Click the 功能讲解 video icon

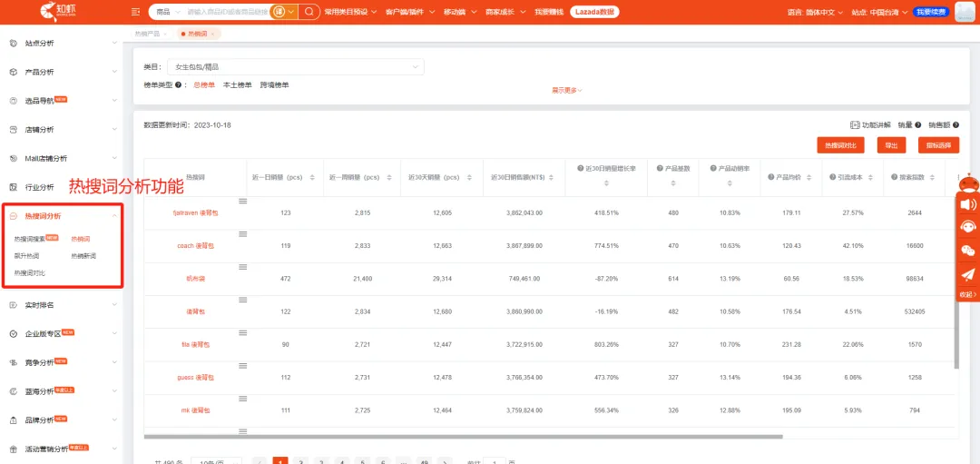[x=855, y=125]
